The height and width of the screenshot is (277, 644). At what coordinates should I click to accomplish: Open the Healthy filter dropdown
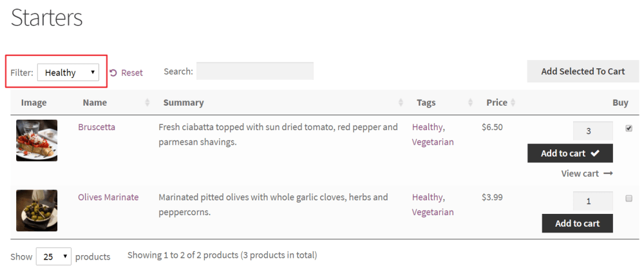click(x=68, y=73)
